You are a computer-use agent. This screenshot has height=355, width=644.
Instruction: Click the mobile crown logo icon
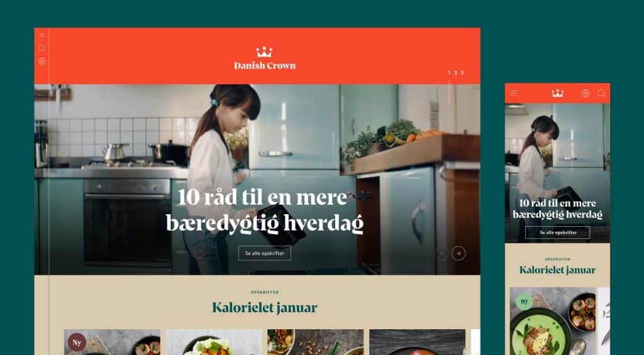pyautogui.click(x=557, y=93)
